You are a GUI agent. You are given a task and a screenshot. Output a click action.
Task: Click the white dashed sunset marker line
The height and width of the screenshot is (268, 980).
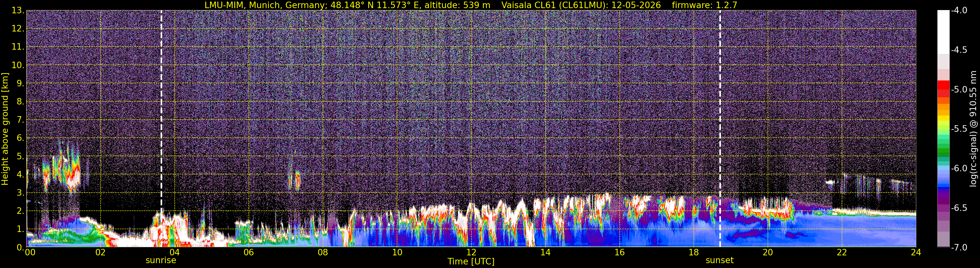click(x=720, y=129)
